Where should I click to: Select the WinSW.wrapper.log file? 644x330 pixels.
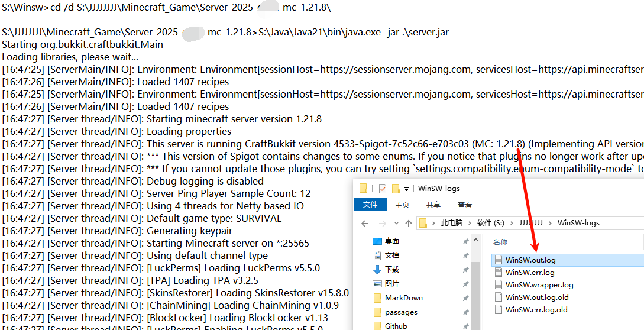click(x=539, y=284)
